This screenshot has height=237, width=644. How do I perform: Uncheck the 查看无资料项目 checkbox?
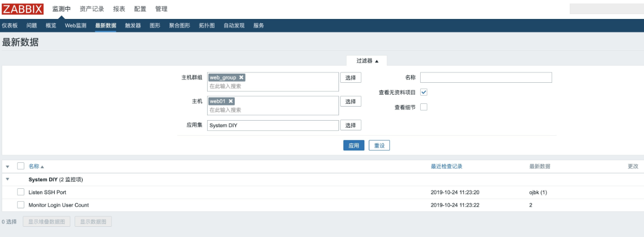coord(424,93)
